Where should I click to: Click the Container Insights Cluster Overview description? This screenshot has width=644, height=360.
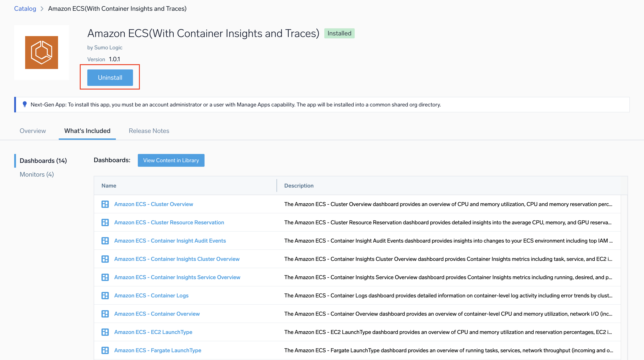448,259
